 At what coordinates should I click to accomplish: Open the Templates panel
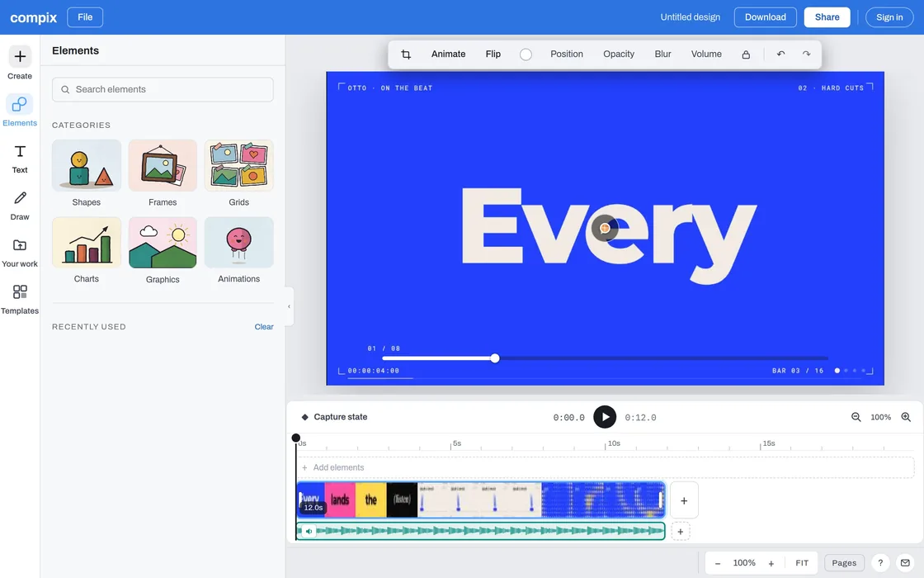20,300
